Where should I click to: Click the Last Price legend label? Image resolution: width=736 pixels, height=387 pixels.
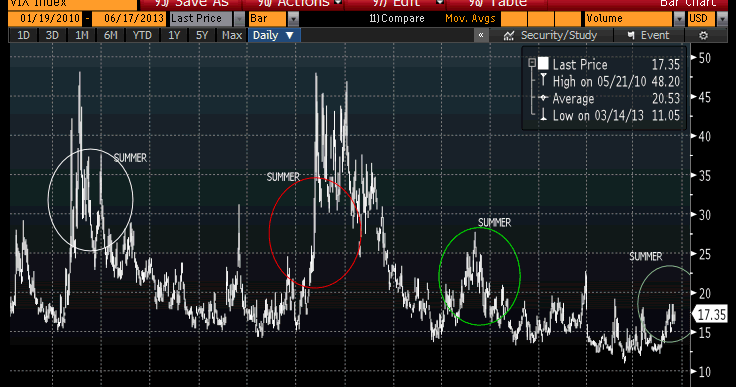(x=580, y=64)
